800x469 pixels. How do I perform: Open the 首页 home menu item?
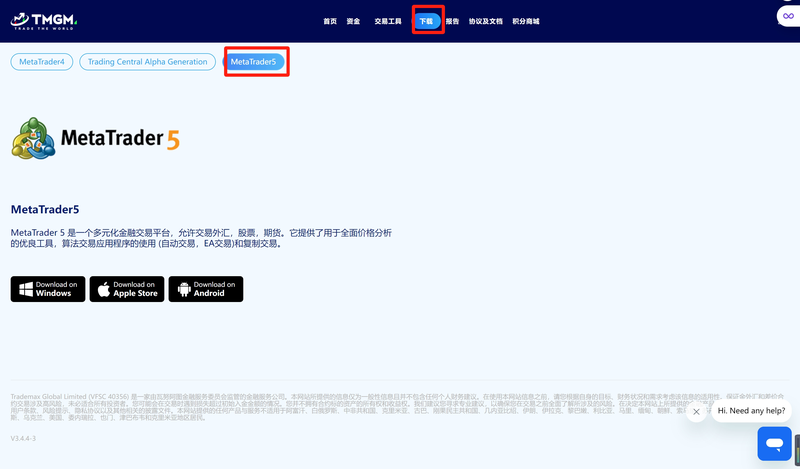(x=330, y=21)
